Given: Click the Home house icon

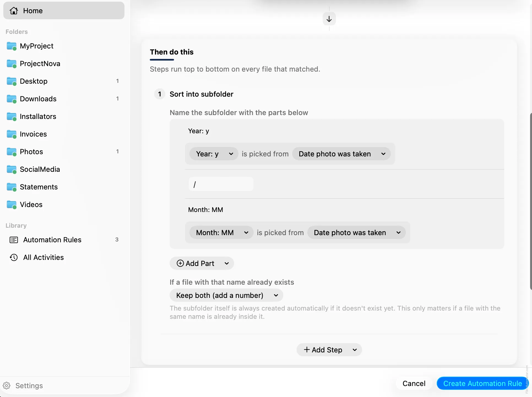Looking at the screenshot, I should [x=14, y=11].
